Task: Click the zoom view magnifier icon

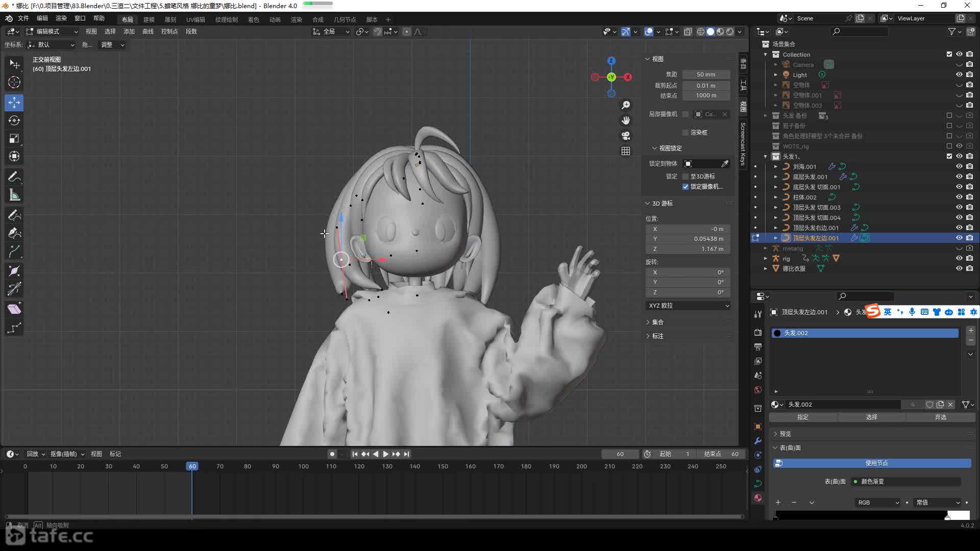Action: tap(626, 105)
